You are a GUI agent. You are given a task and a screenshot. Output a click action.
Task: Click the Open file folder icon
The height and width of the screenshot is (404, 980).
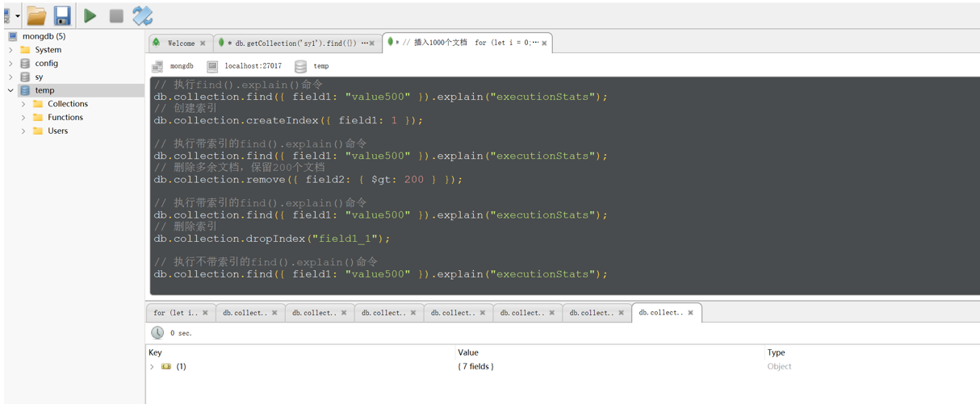[36, 15]
